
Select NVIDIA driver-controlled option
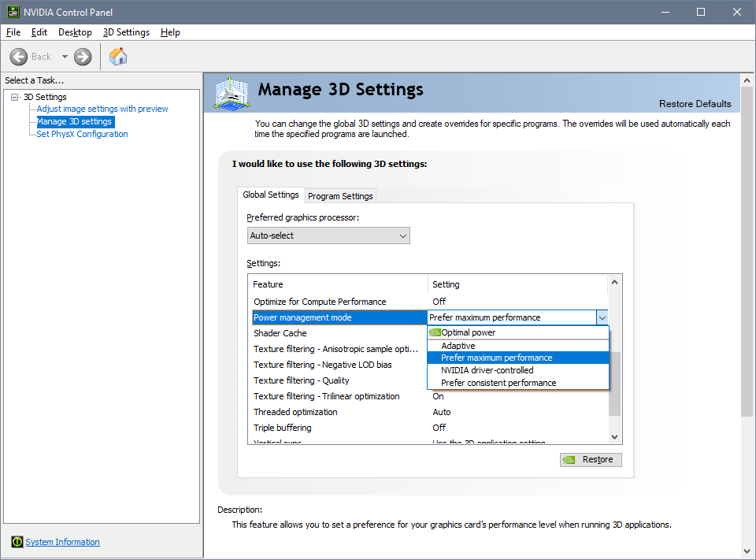tap(487, 370)
